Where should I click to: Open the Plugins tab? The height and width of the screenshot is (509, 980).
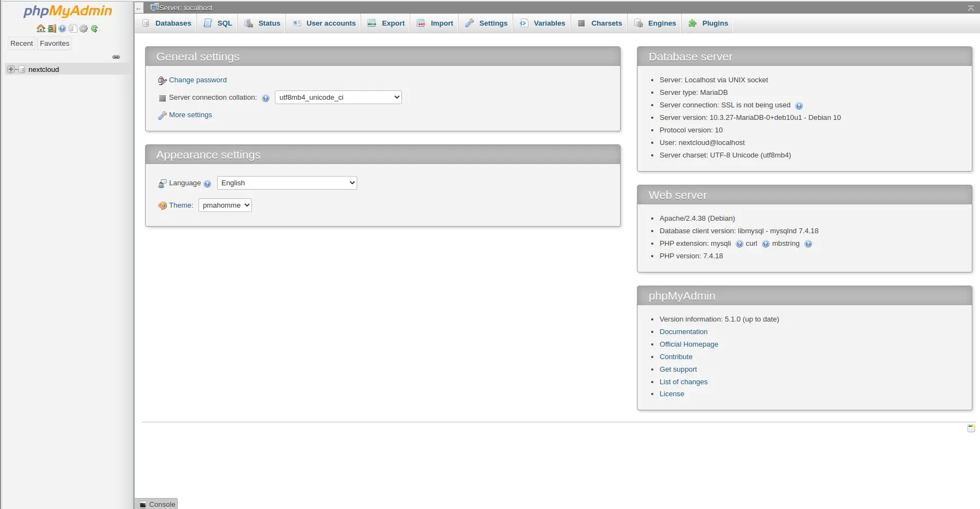click(708, 23)
